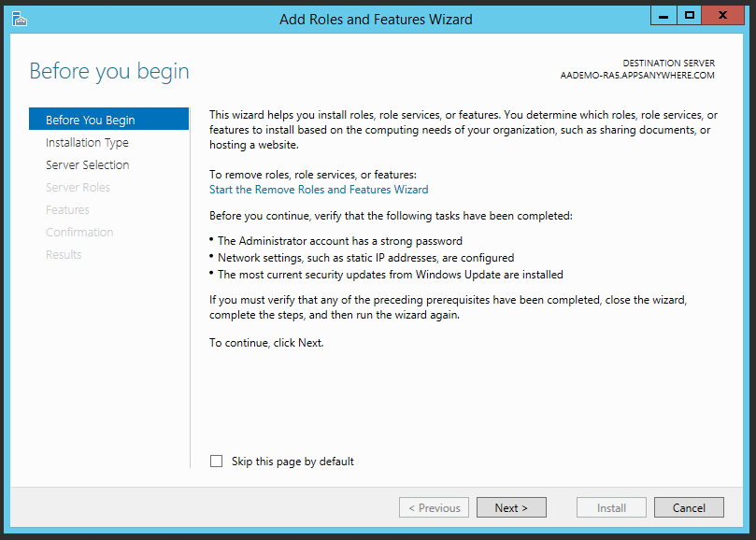756x540 pixels.
Task: Go to the Installation Type step
Action: point(87,143)
